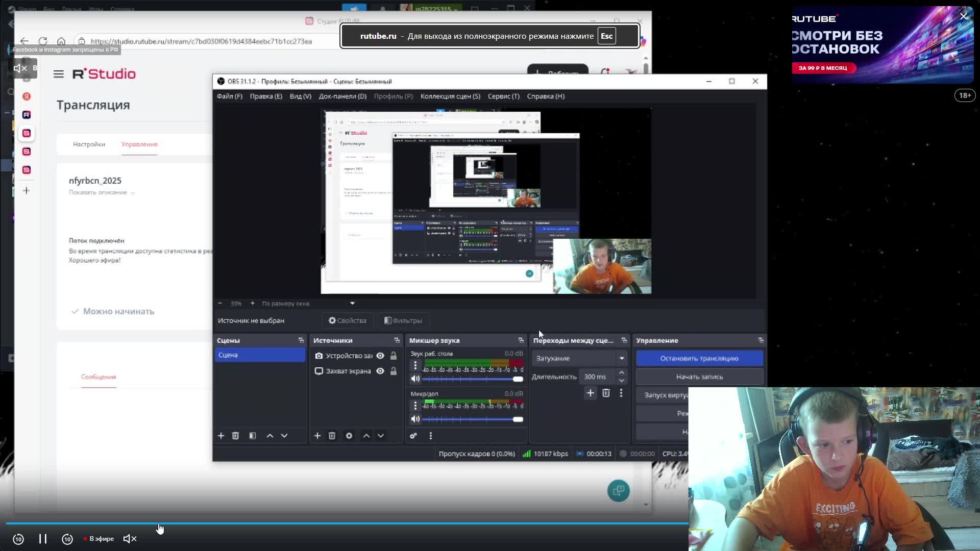Open source properties gear in Источники panel
Image resolution: width=980 pixels, height=551 pixels.
point(349,436)
